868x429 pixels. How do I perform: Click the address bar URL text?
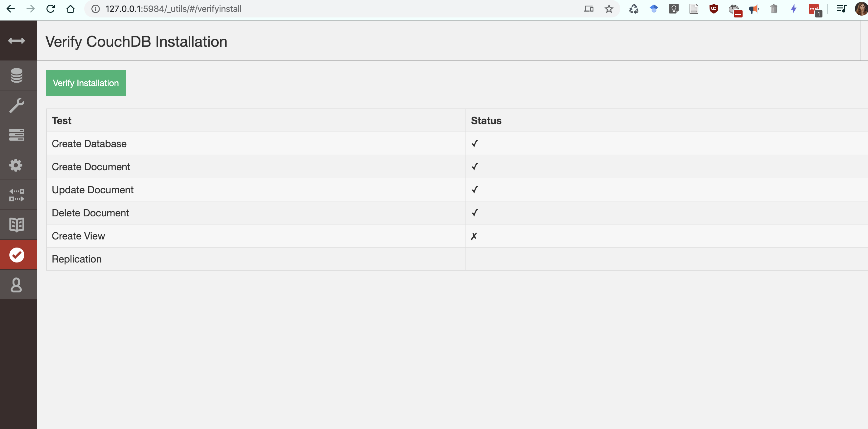173,9
